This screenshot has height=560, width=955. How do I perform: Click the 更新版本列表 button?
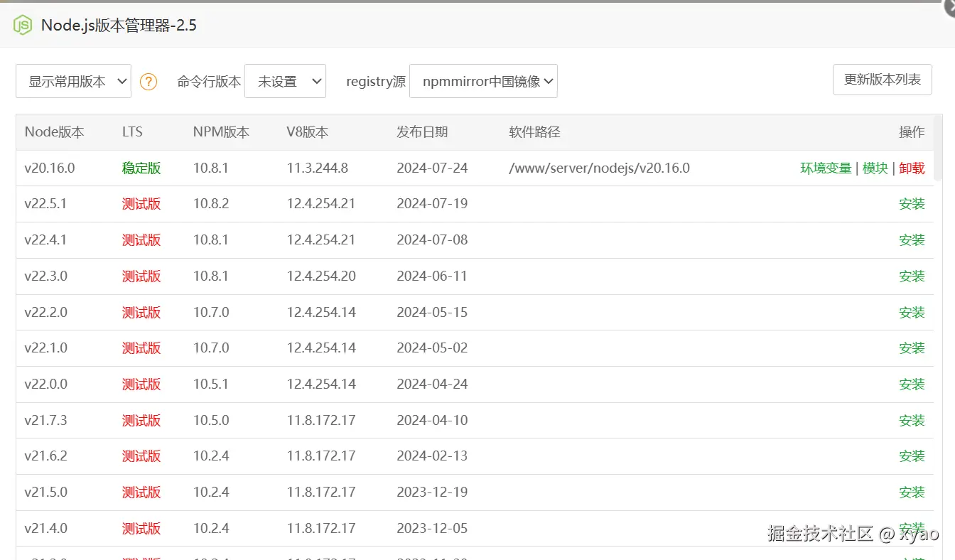[x=882, y=80]
